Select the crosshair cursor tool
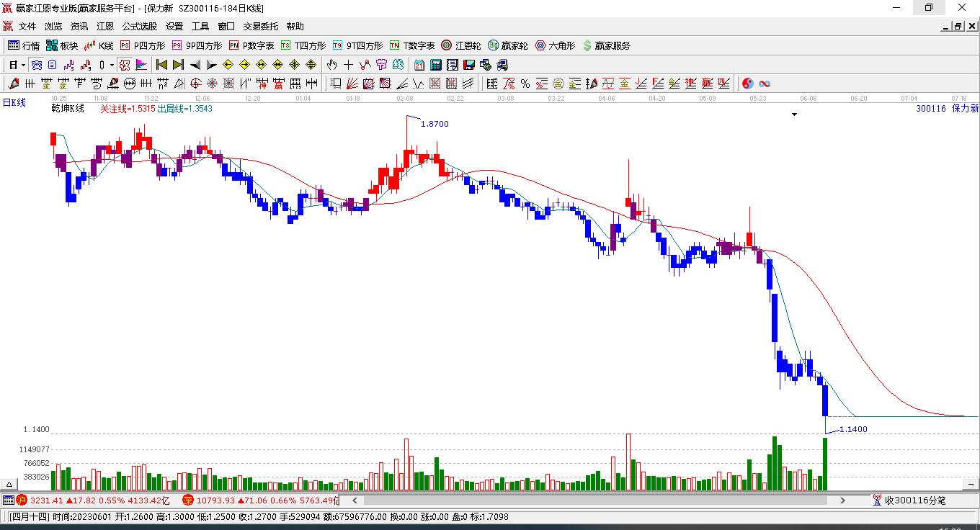This screenshot has height=530, width=980. pyautogui.click(x=348, y=65)
